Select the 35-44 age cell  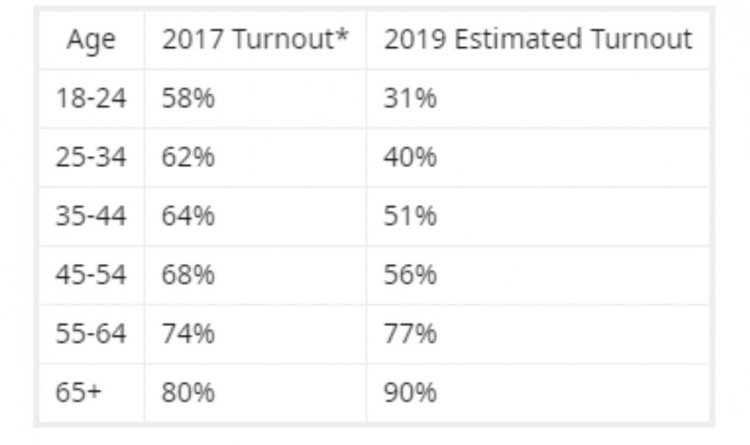tap(91, 217)
